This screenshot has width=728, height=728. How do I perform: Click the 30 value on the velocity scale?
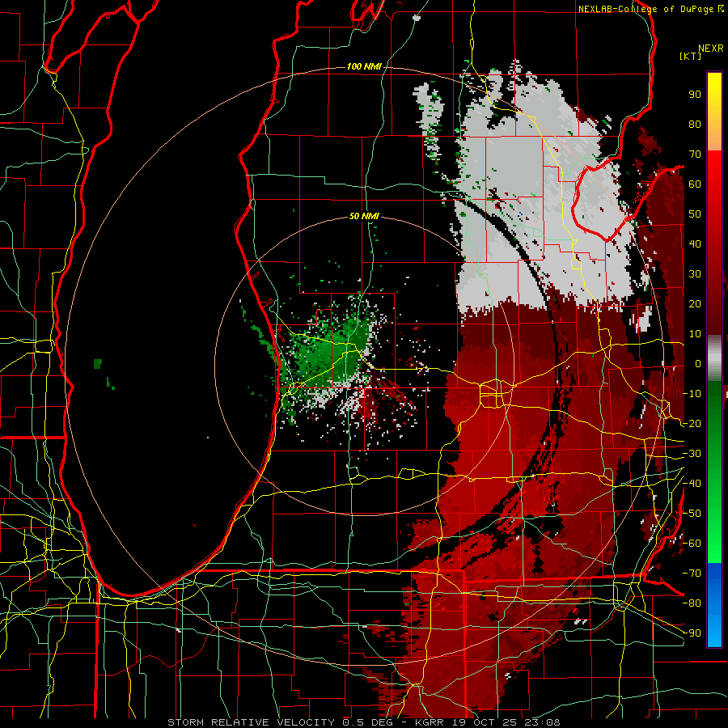pos(695,273)
